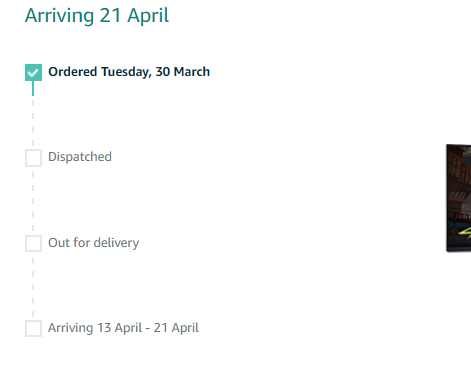Select the 'Out for delivery' step label
This screenshot has height=368, width=471.
(x=94, y=243)
